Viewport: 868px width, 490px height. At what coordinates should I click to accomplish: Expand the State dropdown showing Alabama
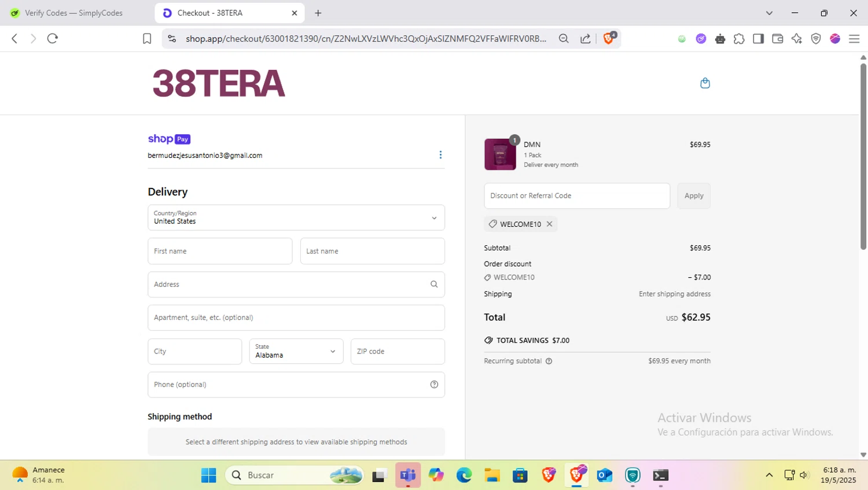[296, 351]
